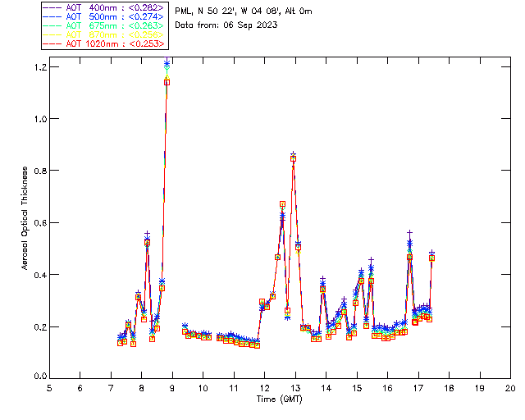Click the x-axis tick label 16
The height and width of the screenshot is (420, 525).
[388, 388]
